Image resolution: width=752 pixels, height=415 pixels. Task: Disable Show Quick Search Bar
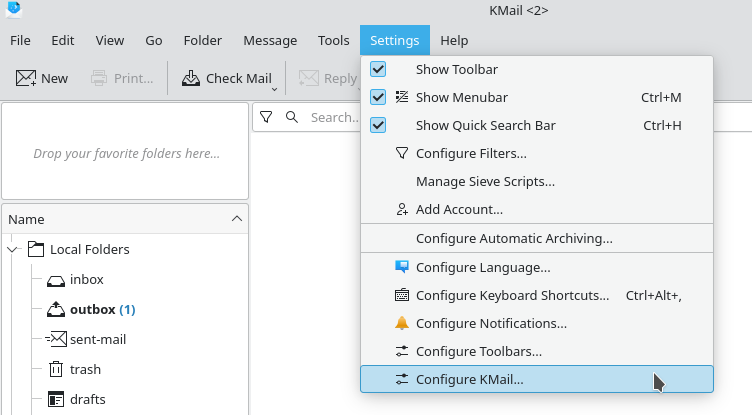[378, 125]
